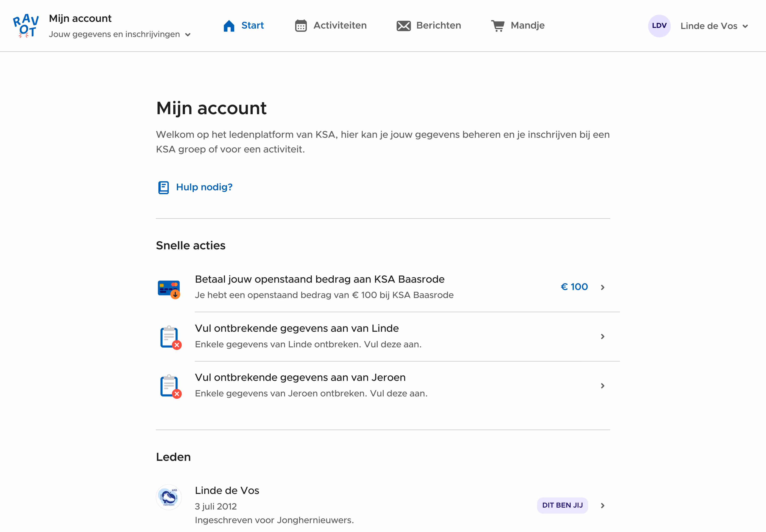This screenshot has width=766, height=532.
Task: Open Vul ontbrekende gegevens aan van Jeroen
Action: click(x=300, y=377)
